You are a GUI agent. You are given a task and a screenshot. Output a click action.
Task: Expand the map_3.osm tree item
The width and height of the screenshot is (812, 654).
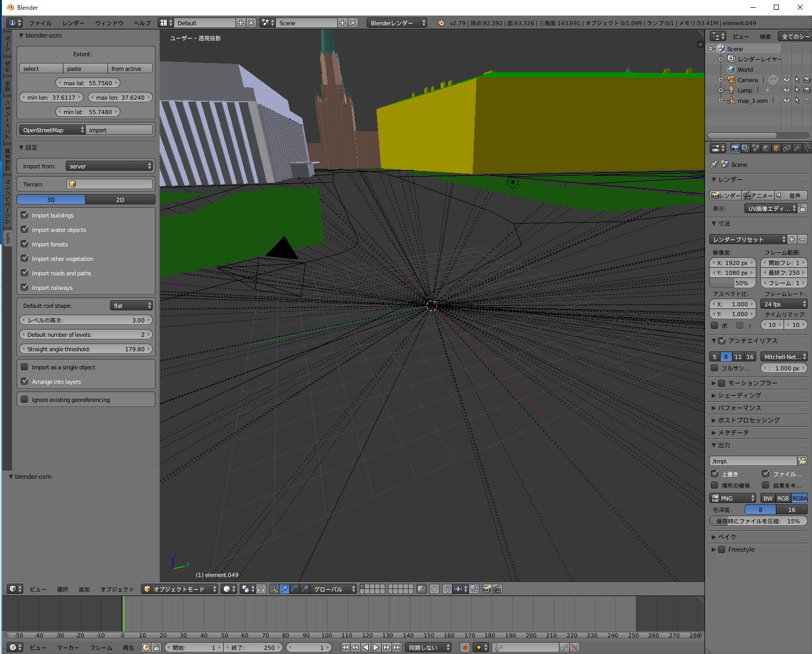(721, 100)
